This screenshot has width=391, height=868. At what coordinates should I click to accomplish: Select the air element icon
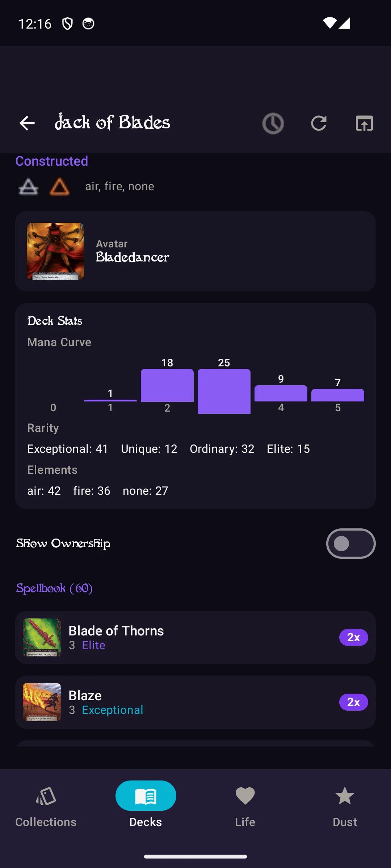(x=28, y=186)
